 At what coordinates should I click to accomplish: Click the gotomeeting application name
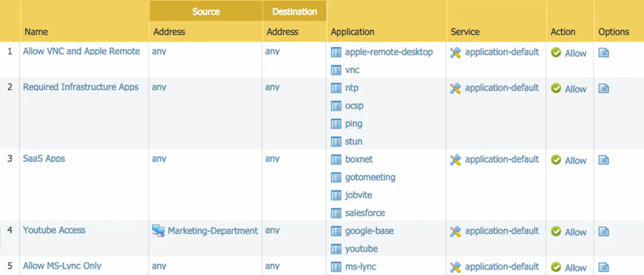[370, 177]
